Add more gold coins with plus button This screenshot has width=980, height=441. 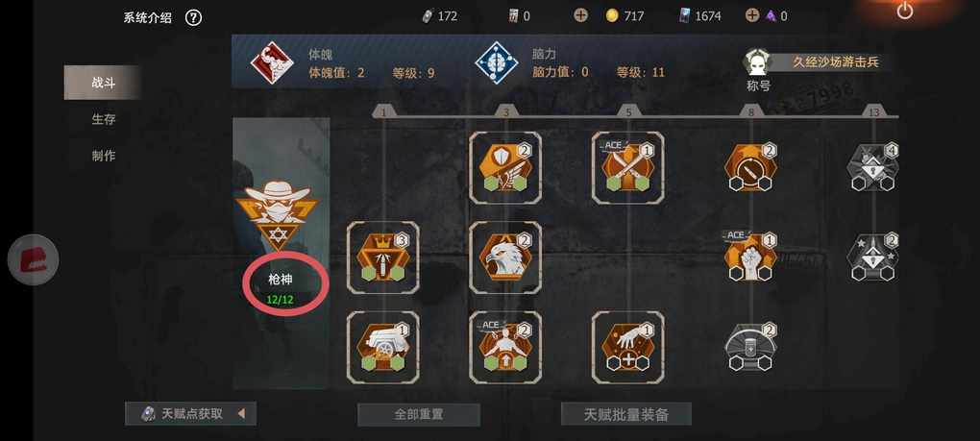click(x=580, y=15)
